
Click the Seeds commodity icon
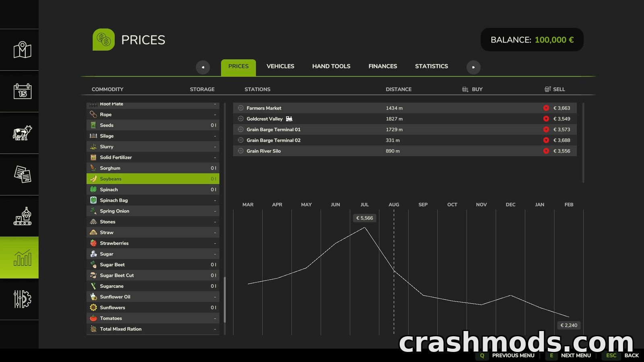point(93,125)
